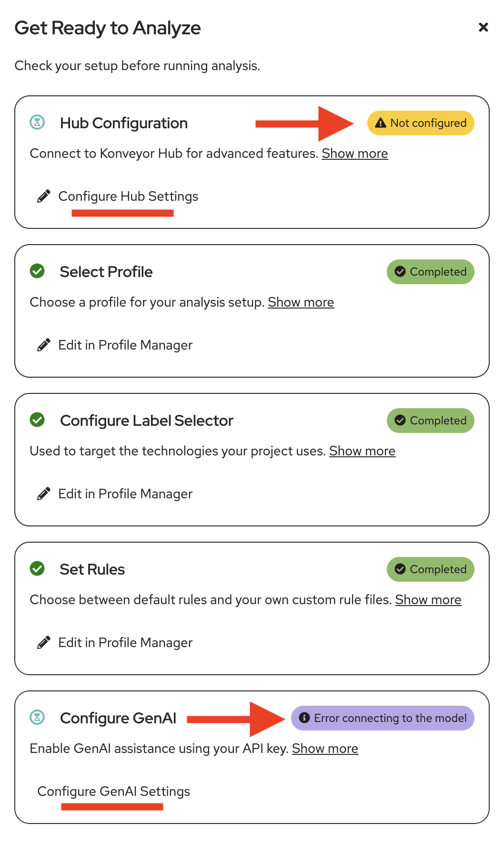Expand Show more under Select Profile

click(x=301, y=302)
